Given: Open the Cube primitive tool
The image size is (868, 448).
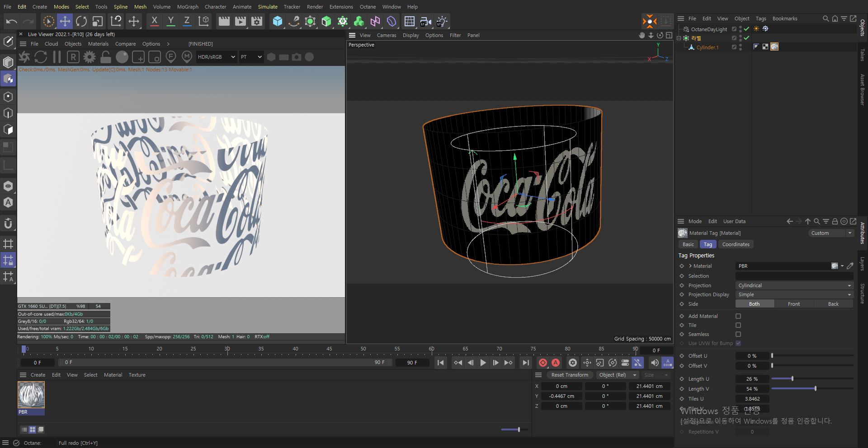Looking at the screenshot, I should tap(278, 21).
